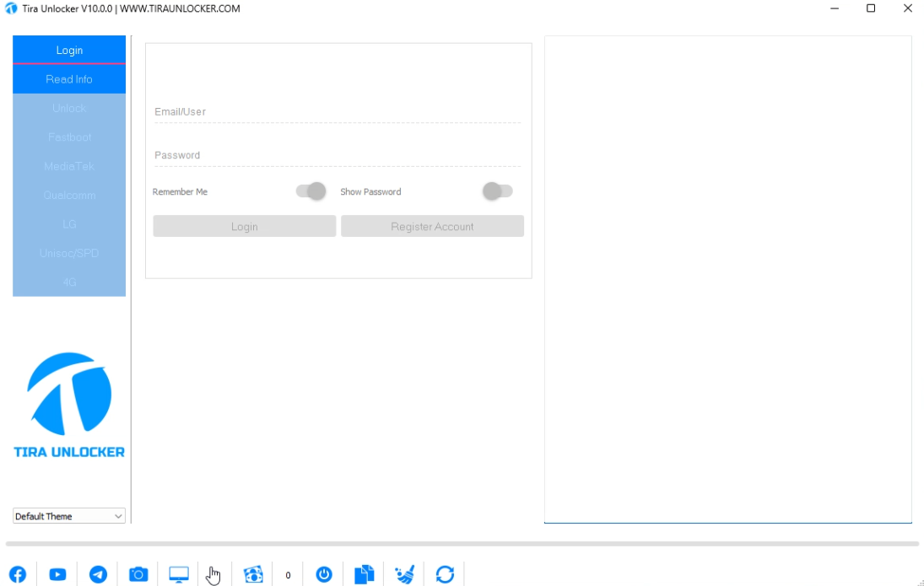
Task: Enable the Show Password toggle
Action: 497,191
